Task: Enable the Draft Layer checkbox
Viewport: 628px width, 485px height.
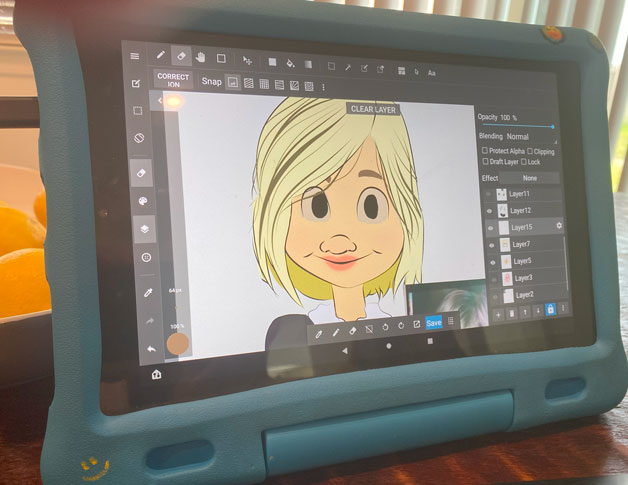Action: click(x=485, y=161)
